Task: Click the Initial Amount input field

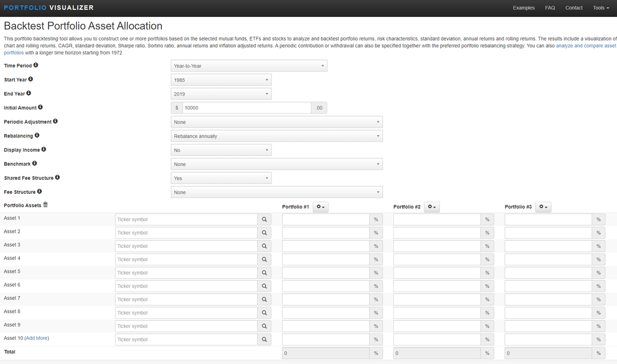Action: pyautogui.click(x=247, y=108)
